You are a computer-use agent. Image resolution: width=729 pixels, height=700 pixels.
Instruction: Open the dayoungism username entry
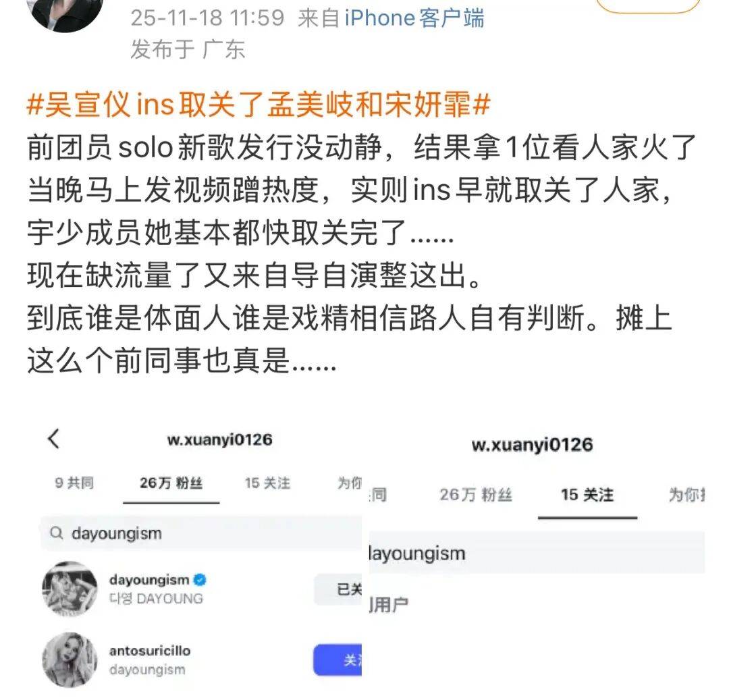click(148, 580)
